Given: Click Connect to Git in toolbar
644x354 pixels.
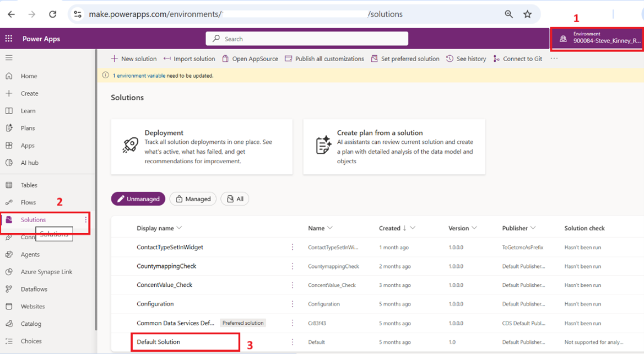Looking at the screenshot, I should pyautogui.click(x=517, y=59).
